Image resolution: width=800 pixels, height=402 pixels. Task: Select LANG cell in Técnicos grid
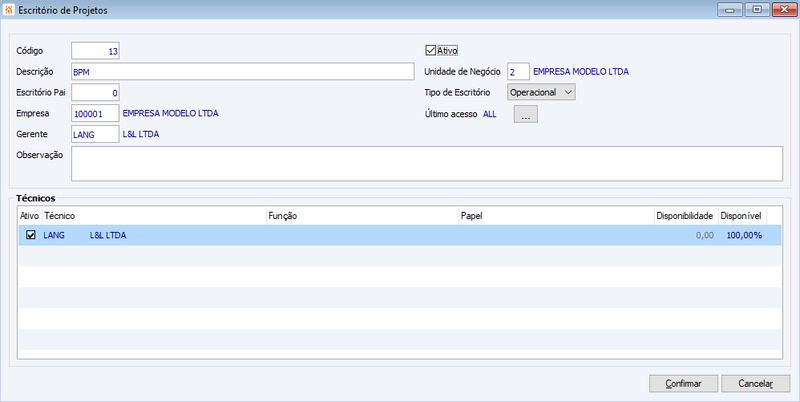click(x=54, y=235)
